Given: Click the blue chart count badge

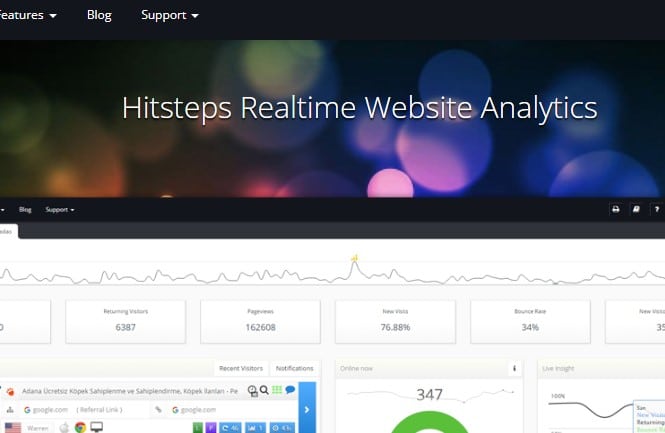Looking at the screenshot, I should click(x=255, y=428).
